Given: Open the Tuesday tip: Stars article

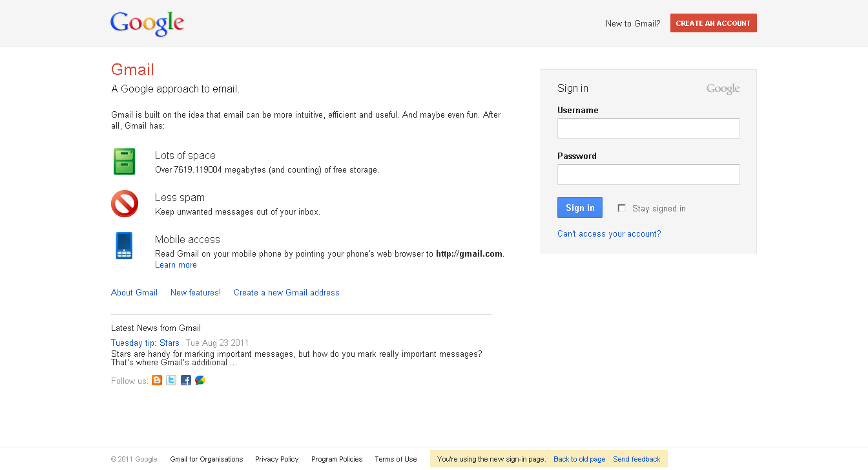Looking at the screenshot, I should (x=145, y=343).
